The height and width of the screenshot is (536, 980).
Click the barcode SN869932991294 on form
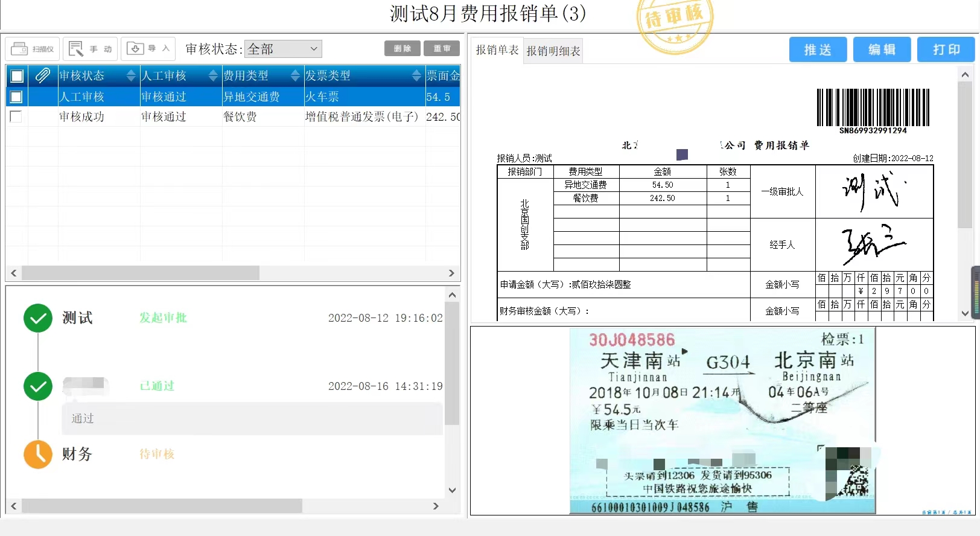coord(873,111)
